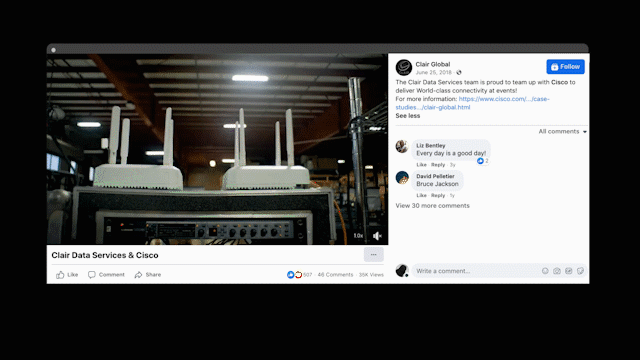Open David Pelletier's profile avatar

(402, 177)
